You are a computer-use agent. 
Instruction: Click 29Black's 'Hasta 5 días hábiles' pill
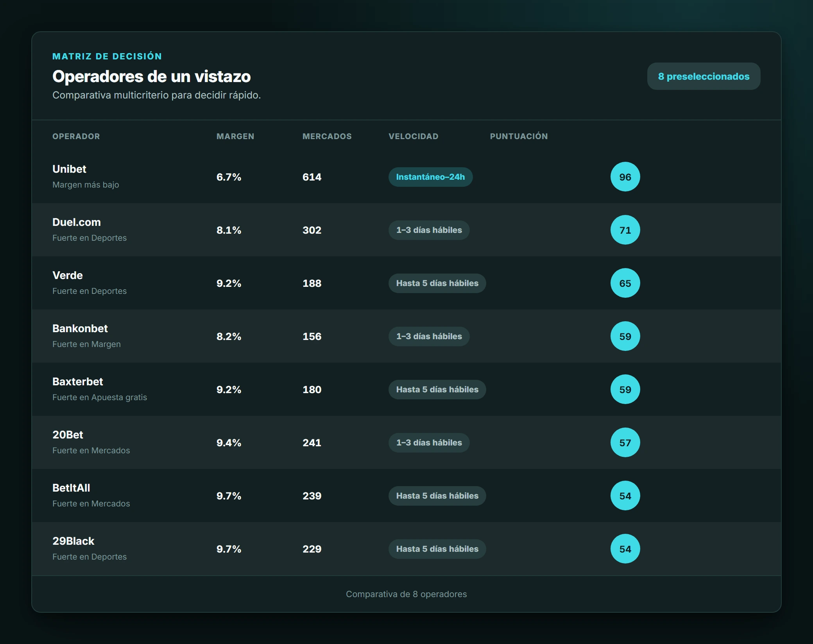pyautogui.click(x=437, y=549)
